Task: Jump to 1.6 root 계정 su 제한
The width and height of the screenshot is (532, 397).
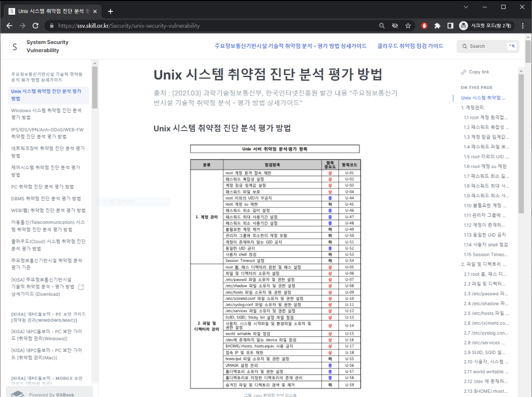Action: tap(485, 167)
